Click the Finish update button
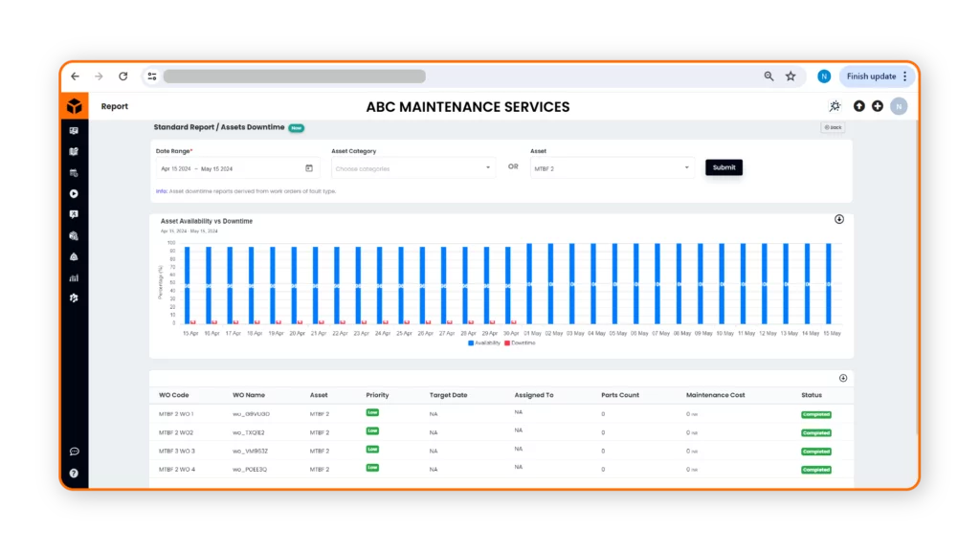 coord(871,77)
